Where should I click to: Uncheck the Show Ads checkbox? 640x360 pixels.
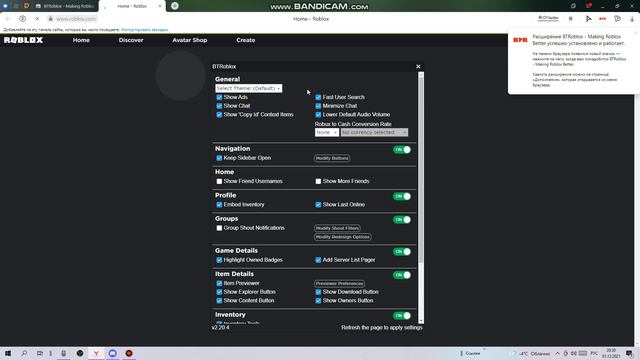pos(219,97)
